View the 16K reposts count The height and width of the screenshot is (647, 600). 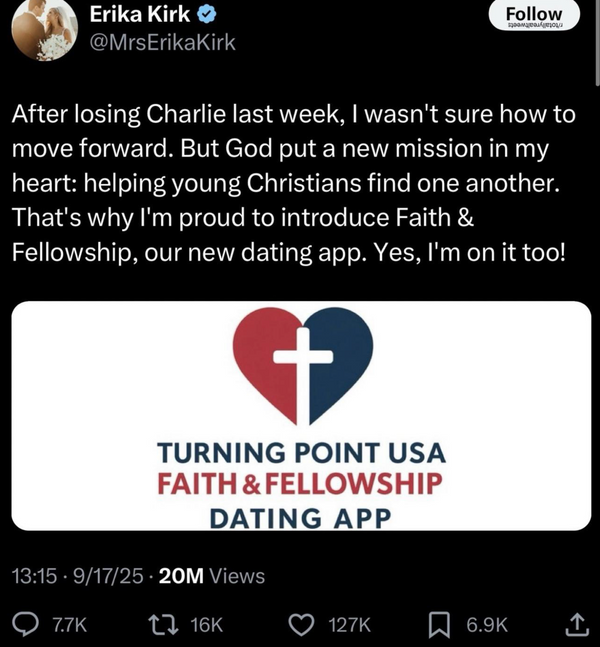205,625
